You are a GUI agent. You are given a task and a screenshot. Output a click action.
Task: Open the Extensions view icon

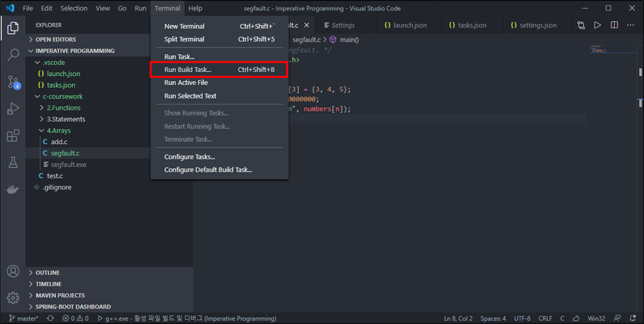point(13,136)
